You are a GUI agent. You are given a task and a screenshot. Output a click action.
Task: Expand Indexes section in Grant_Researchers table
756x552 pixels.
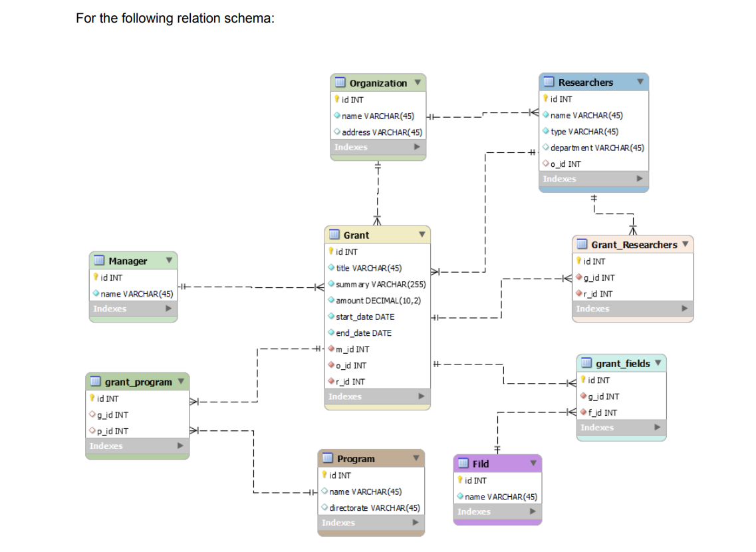tap(685, 309)
